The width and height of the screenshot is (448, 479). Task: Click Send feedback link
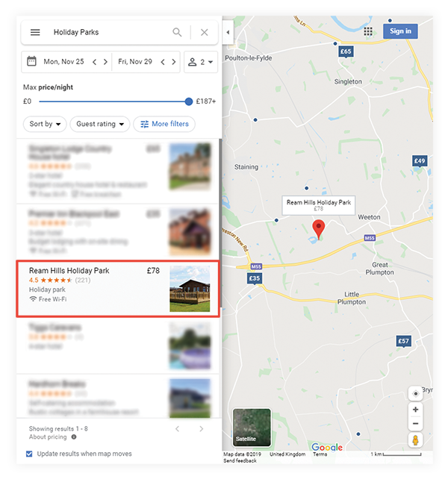(x=240, y=460)
